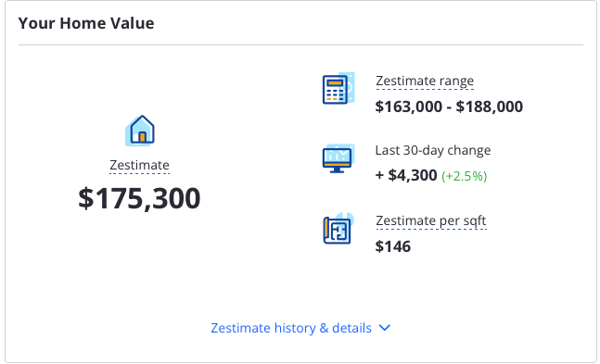Click the chevron next to Zestimate history & details
The image size is (600, 364).
(385, 328)
